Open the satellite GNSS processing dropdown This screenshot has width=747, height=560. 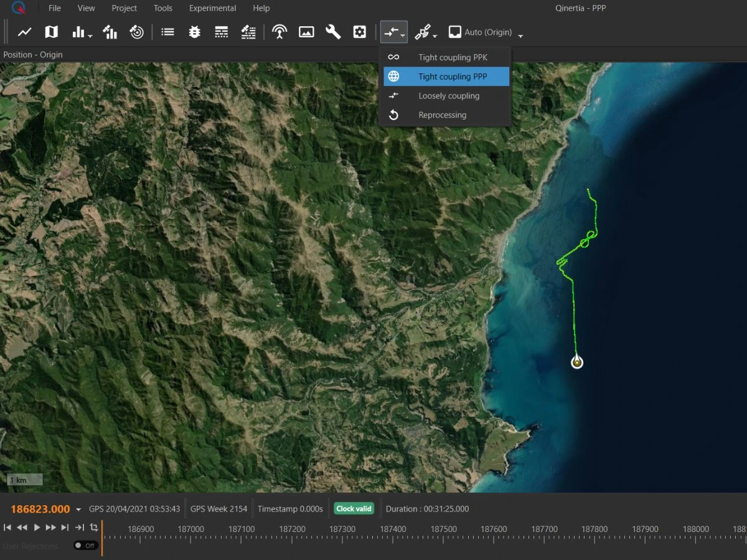[426, 32]
